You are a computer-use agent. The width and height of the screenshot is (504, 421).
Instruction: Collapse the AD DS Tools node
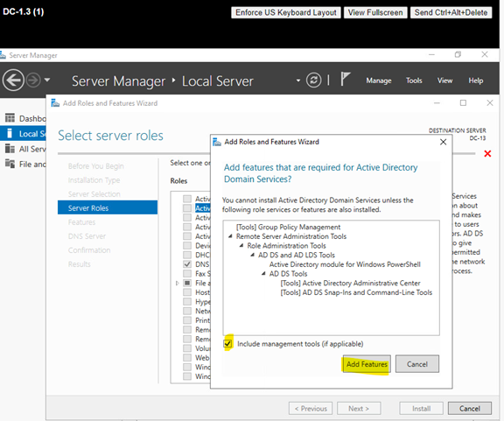point(263,274)
